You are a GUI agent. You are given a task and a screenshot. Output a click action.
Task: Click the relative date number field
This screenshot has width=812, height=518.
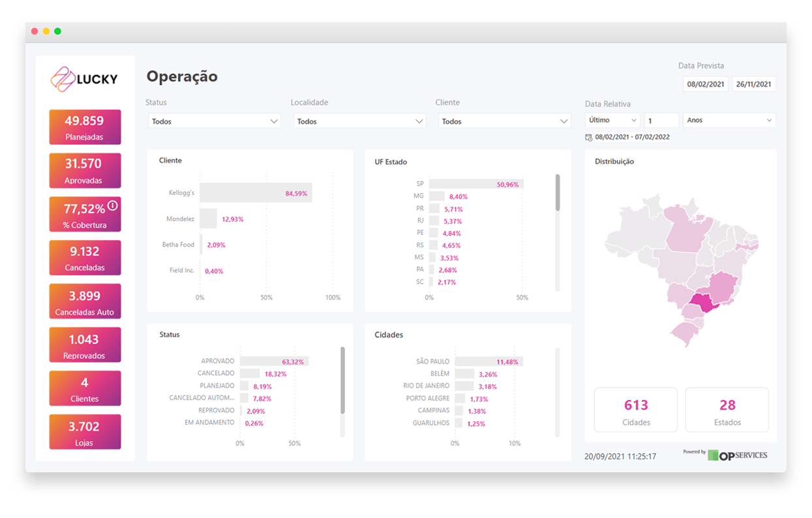(x=661, y=120)
